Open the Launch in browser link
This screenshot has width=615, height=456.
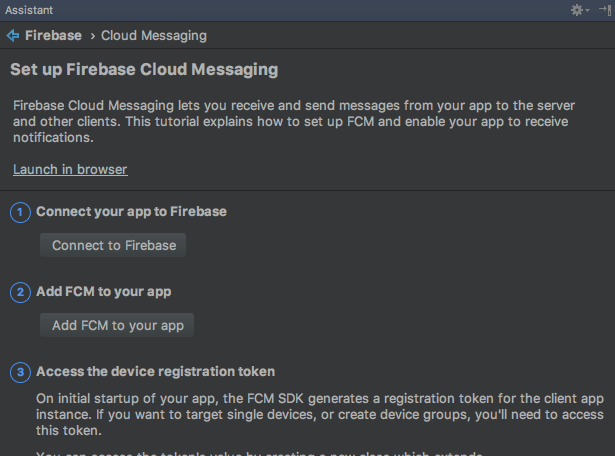[x=70, y=169]
